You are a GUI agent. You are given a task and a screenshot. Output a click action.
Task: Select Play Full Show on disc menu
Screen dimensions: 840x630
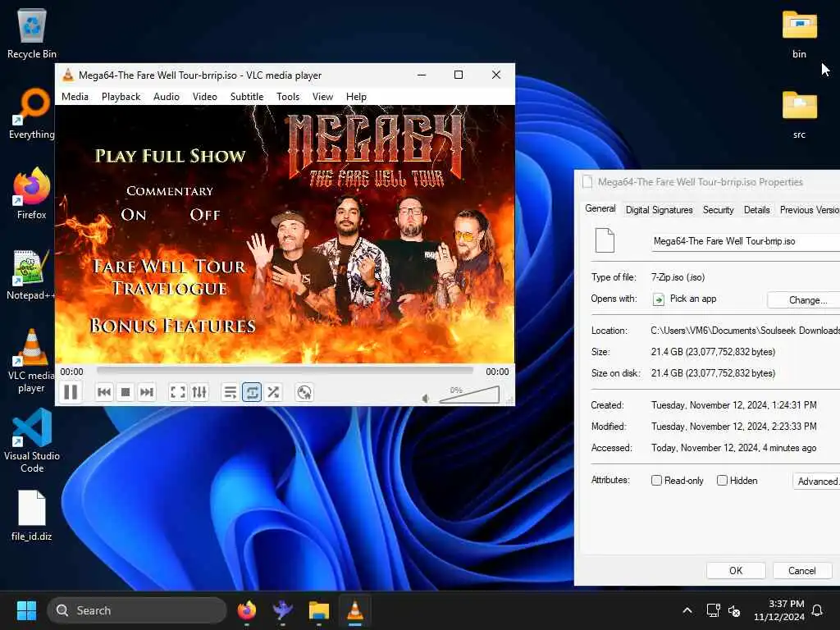click(x=171, y=156)
